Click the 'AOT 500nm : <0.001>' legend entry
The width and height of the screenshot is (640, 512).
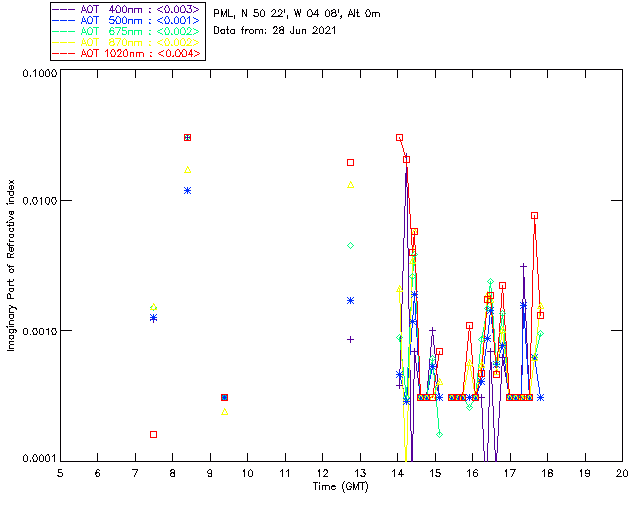127,20
